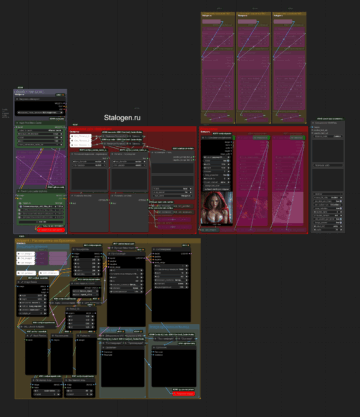Open the top combo box in the right gray node

[x=328, y=136]
